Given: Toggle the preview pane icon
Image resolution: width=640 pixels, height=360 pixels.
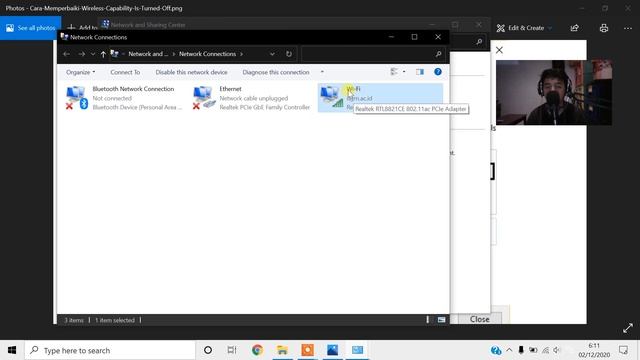Looking at the screenshot, I should click(420, 72).
